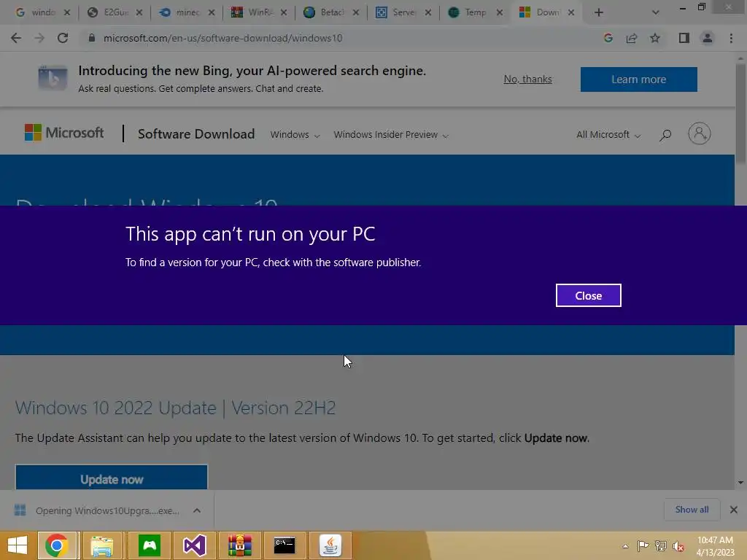View site information lock icon

(x=91, y=38)
